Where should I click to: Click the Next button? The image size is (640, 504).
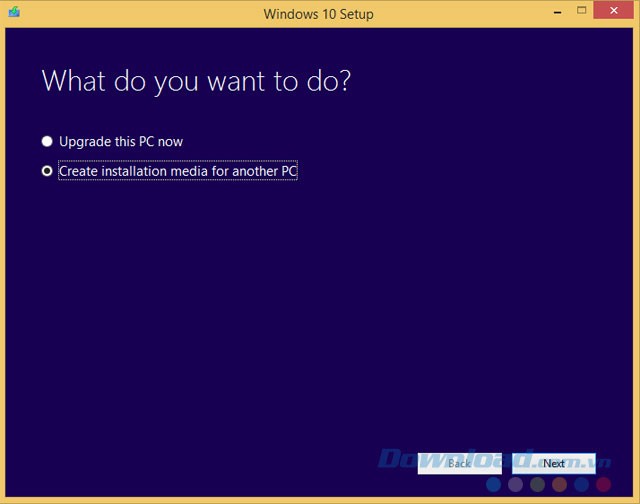553,463
